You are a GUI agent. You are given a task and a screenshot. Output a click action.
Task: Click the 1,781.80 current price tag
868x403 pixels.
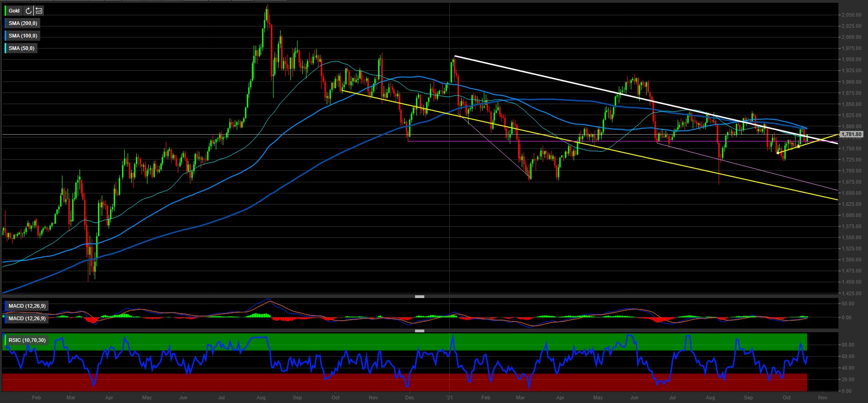click(x=851, y=135)
